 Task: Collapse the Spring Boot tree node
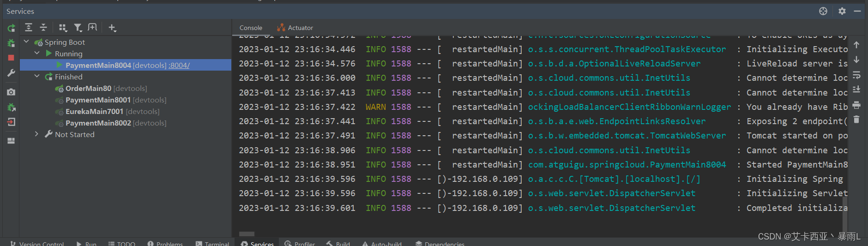point(26,42)
